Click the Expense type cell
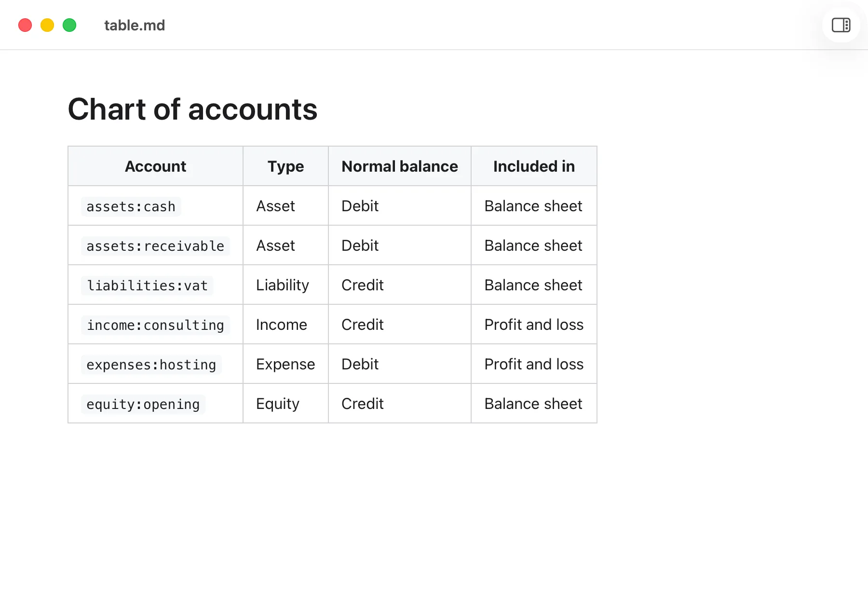The width and height of the screenshot is (868, 598). click(285, 364)
